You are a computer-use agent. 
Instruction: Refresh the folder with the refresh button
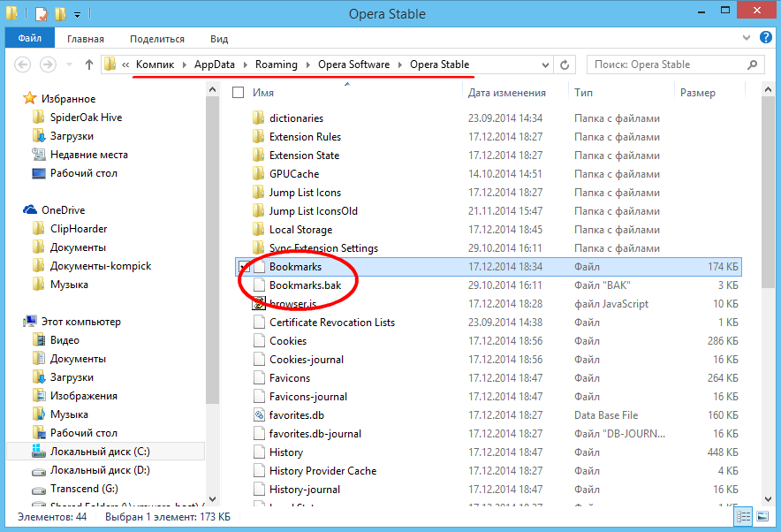pos(565,65)
